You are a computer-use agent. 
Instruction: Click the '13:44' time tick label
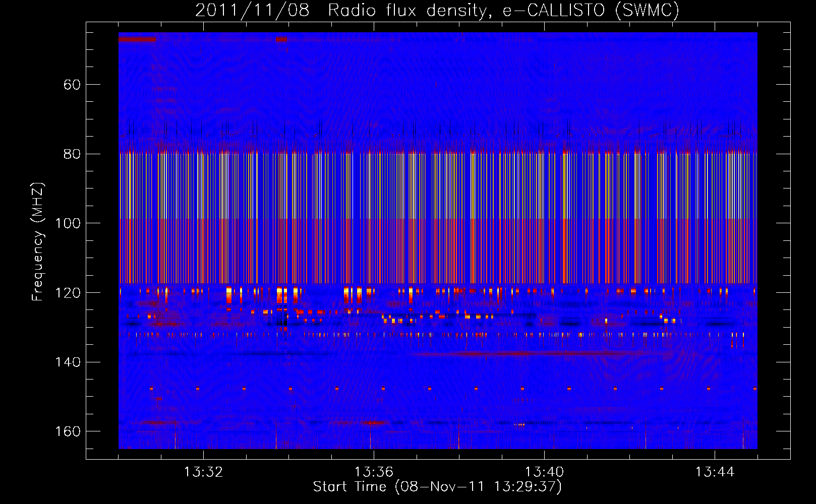click(x=715, y=472)
